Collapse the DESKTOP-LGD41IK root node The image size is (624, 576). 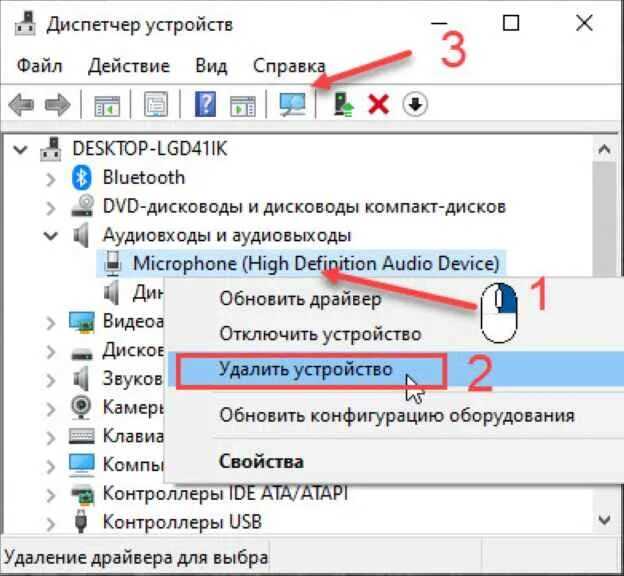pyautogui.click(x=20, y=150)
